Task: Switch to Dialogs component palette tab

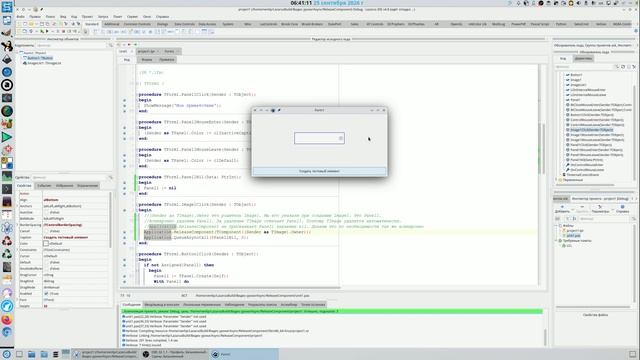Action: pyautogui.click(x=162, y=24)
